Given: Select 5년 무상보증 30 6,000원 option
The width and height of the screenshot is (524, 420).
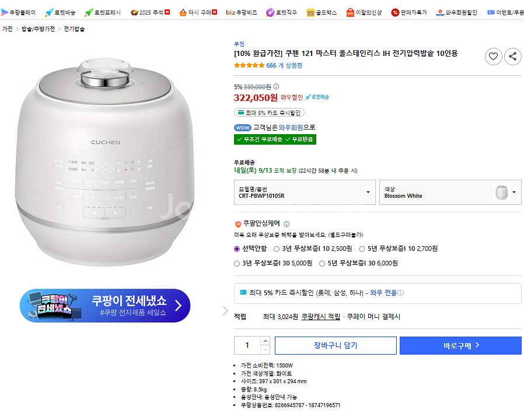Looking at the screenshot, I should 322,263.
